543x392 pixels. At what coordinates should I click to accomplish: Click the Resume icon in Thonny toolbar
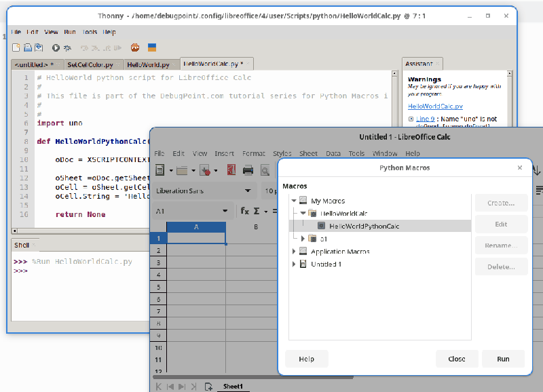tap(117, 48)
